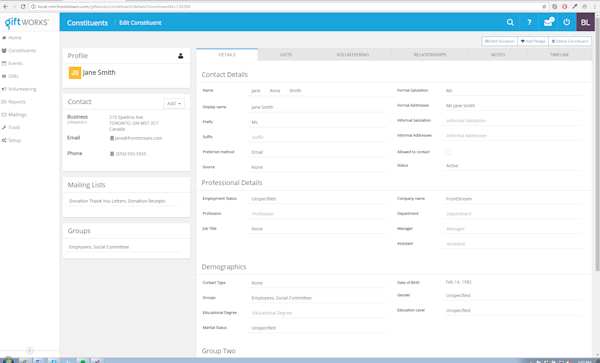Toggle the Allowed to contact checkbox

tap(448, 152)
